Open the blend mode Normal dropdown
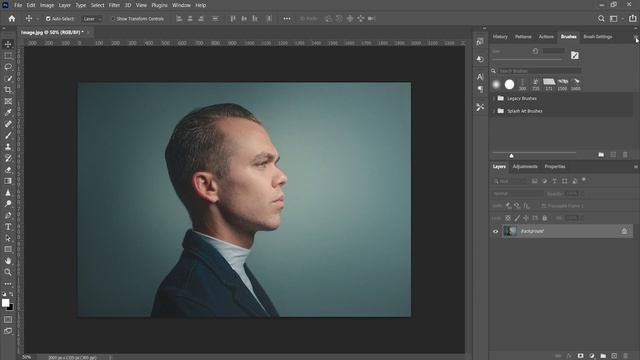Image resolution: width=640 pixels, height=360 pixels. pos(518,194)
